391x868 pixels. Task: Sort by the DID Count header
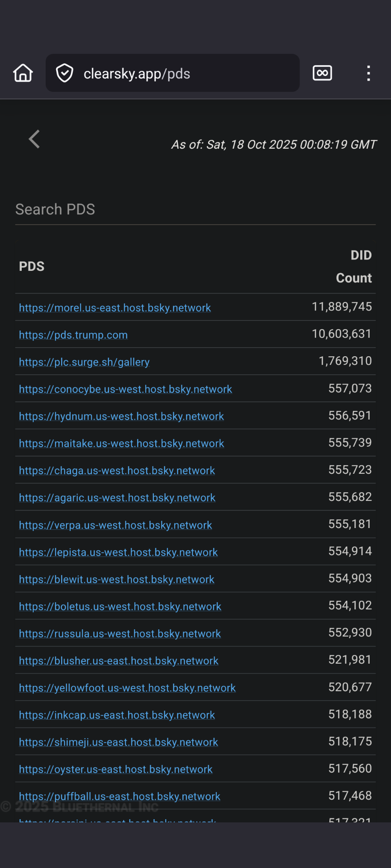[353, 267]
